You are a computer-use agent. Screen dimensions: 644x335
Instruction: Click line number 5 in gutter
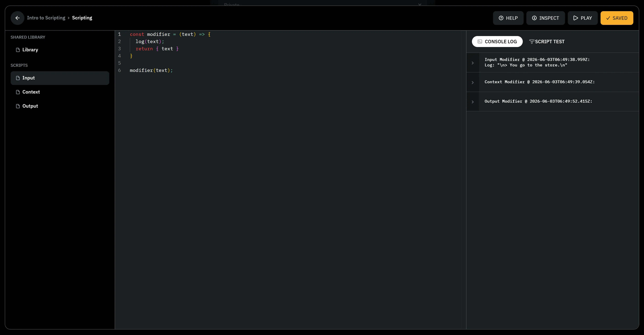coord(120,63)
